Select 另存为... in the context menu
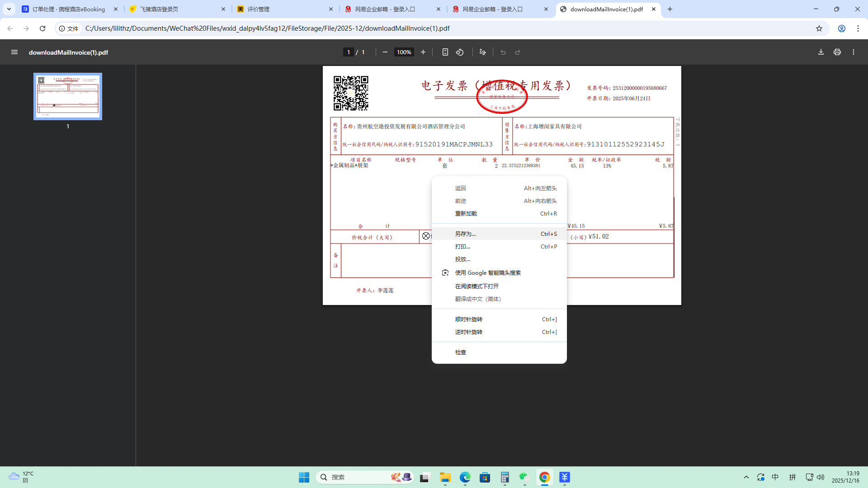 [466, 234]
